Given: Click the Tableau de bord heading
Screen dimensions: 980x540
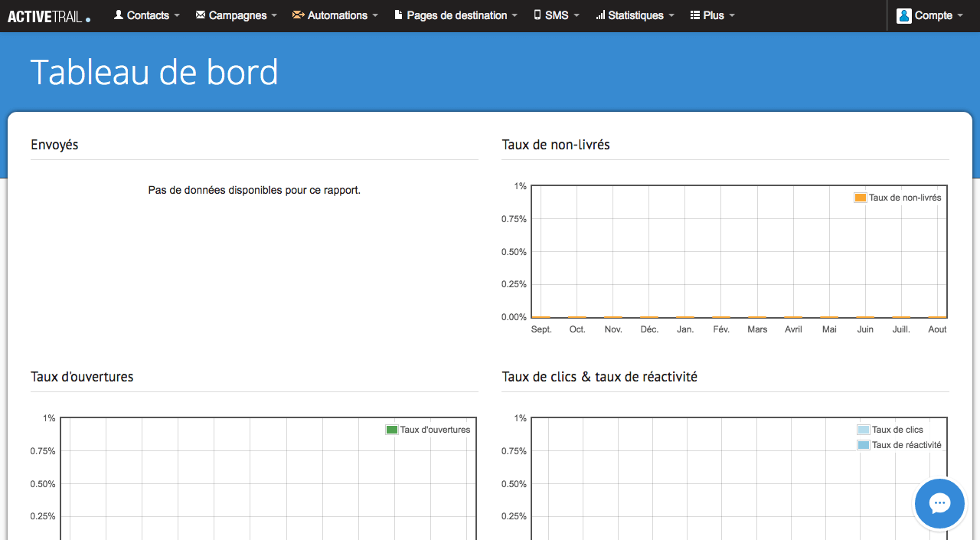Looking at the screenshot, I should tap(155, 73).
